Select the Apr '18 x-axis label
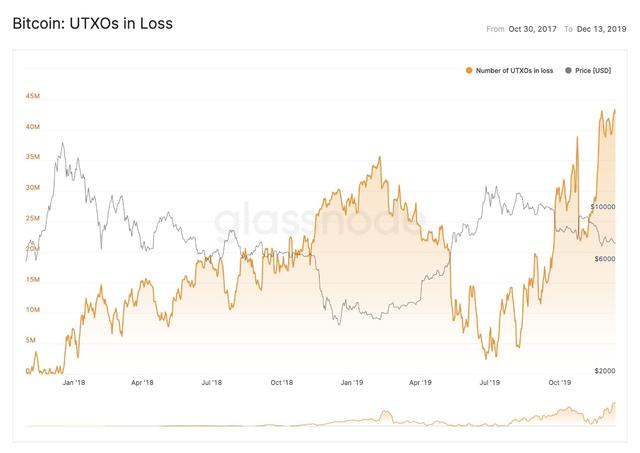 pos(142,382)
